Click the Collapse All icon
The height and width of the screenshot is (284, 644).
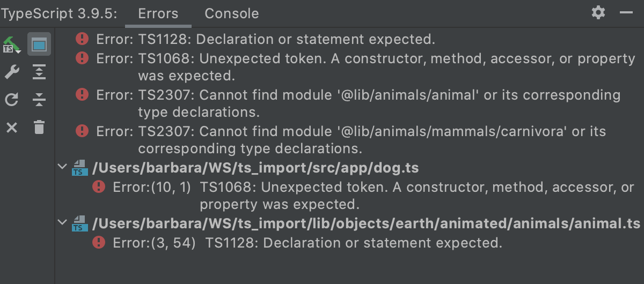pyautogui.click(x=39, y=100)
